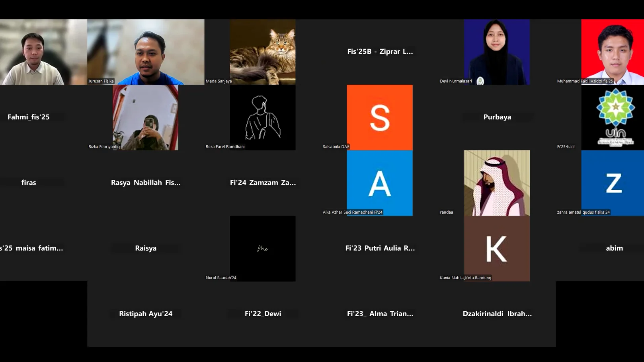The width and height of the screenshot is (644, 362).
Task: Click the blue Z avatar for zahra amatul qudus
Action: click(x=613, y=183)
